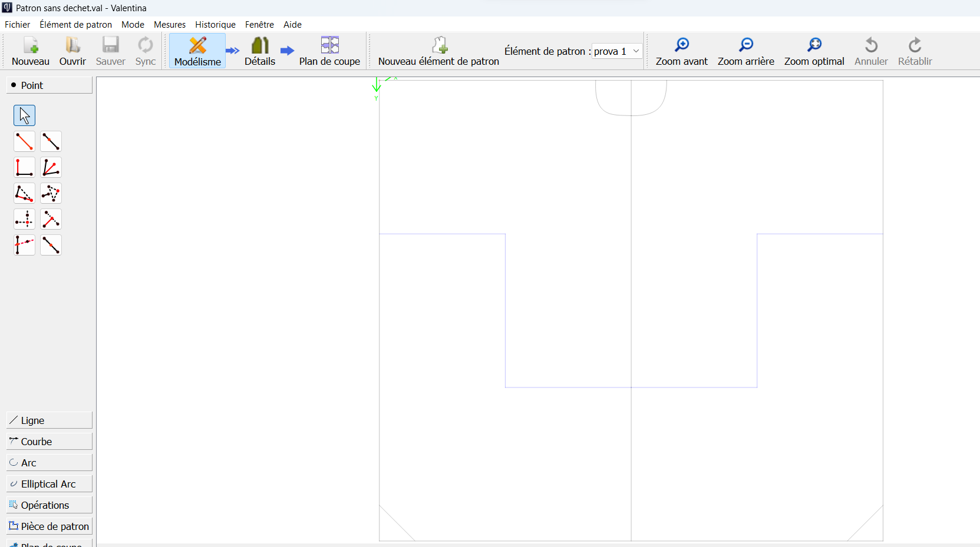Image resolution: width=980 pixels, height=547 pixels.
Task: Open a file with Ouvrir
Action: [x=72, y=51]
